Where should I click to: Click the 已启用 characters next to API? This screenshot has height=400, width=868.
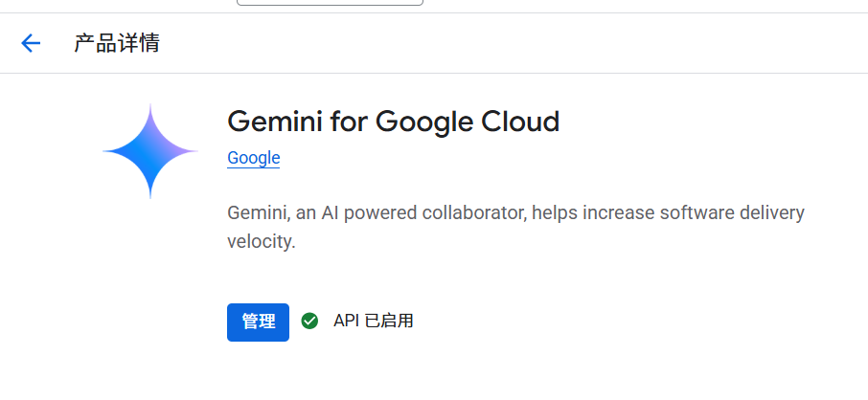pyautogui.click(x=389, y=321)
